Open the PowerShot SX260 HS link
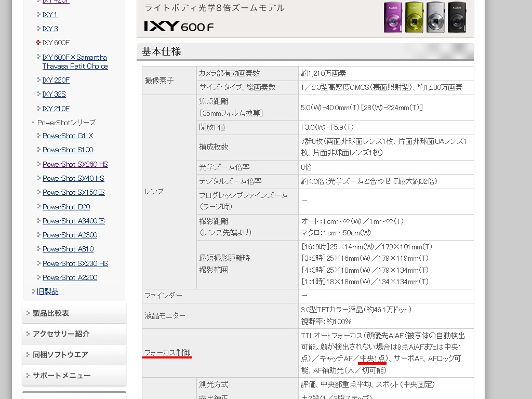This screenshot has width=532, height=399. pyautogui.click(x=75, y=164)
